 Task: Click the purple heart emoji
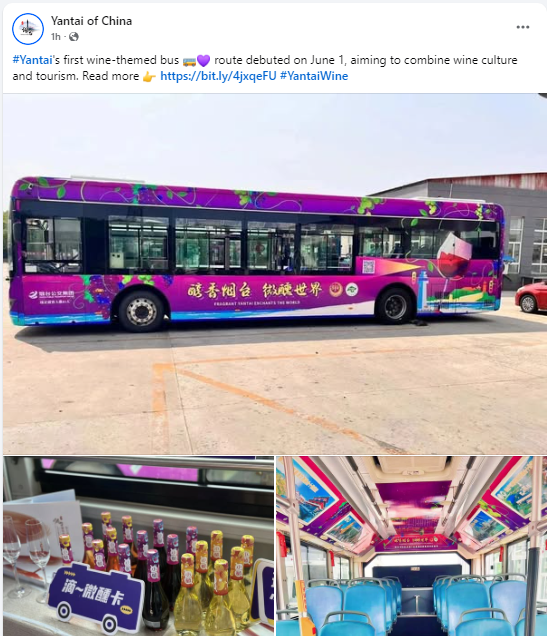[203, 61]
